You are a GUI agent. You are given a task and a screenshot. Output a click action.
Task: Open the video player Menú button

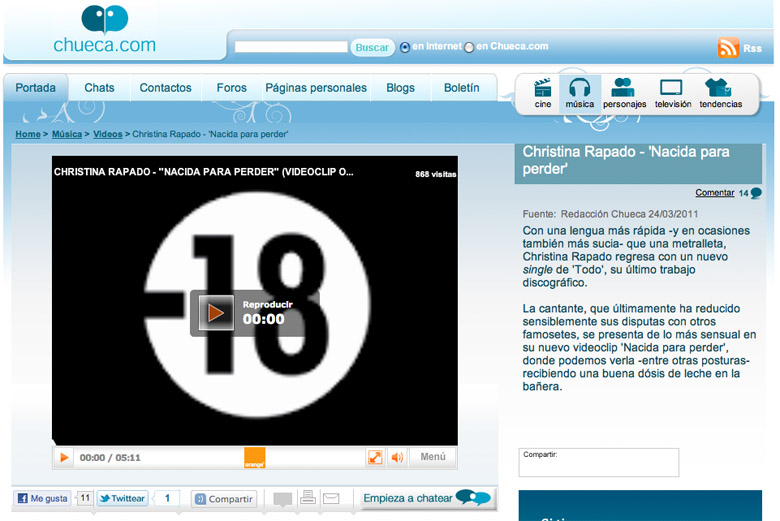coord(433,457)
